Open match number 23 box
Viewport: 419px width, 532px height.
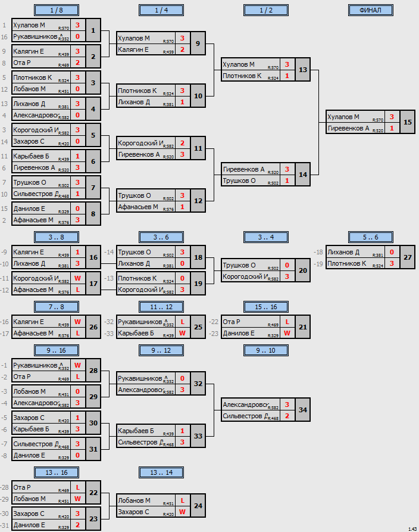pos(93,519)
